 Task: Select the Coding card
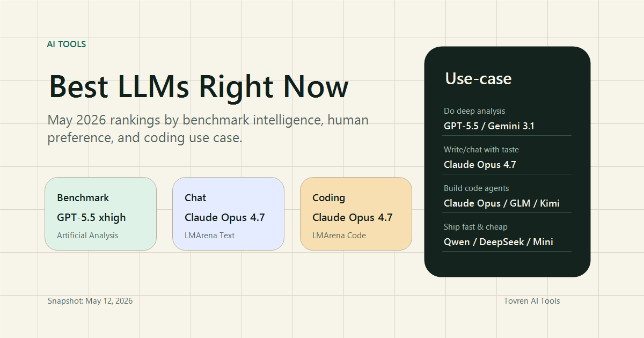pyautogui.click(x=356, y=214)
